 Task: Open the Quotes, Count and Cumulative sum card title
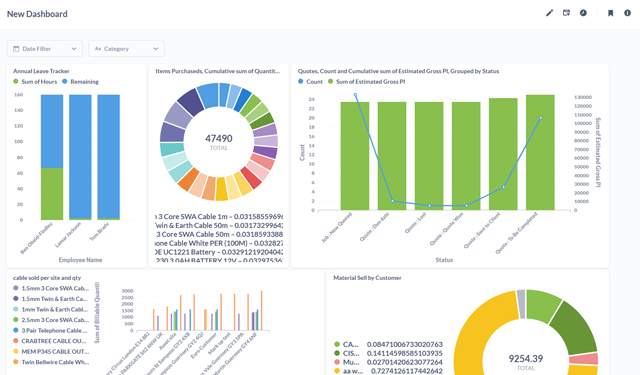[x=398, y=71]
